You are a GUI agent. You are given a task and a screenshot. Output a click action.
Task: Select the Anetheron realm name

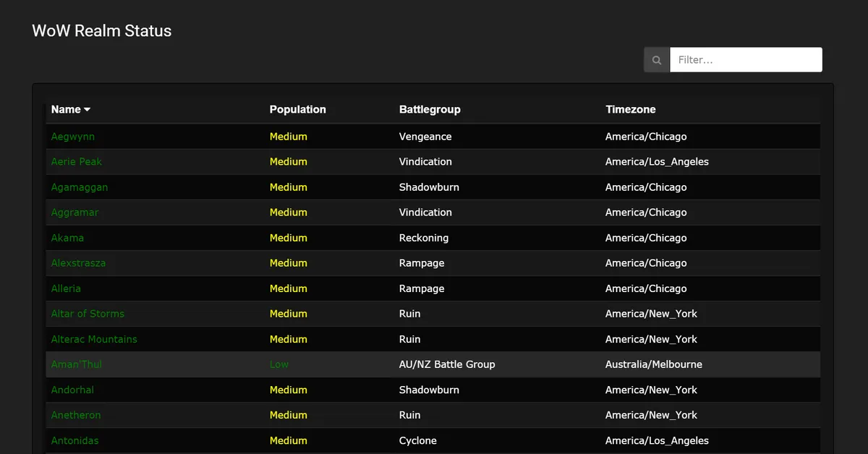(x=76, y=415)
